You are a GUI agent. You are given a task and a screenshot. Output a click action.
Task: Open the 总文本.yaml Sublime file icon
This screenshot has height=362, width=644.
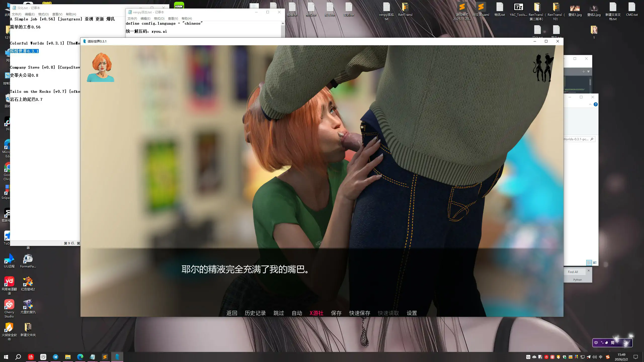481,8
